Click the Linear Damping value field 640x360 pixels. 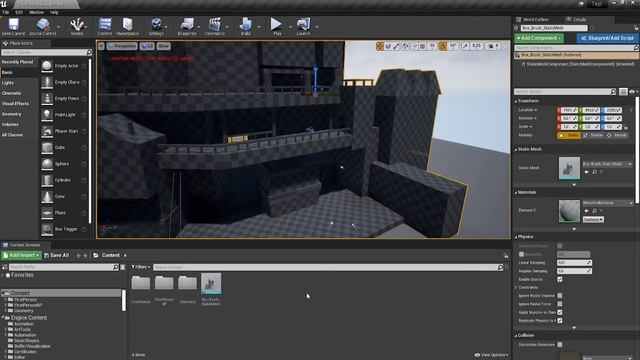click(x=574, y=263)
